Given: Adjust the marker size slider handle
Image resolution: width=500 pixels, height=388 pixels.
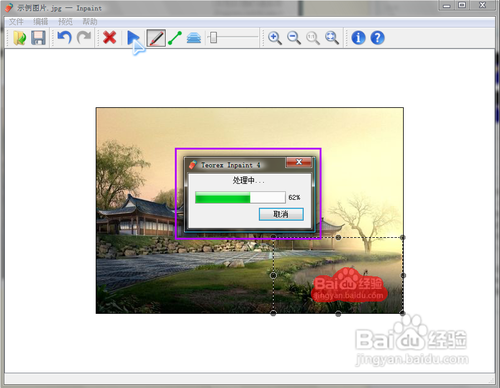Looking at the screenshot, I should 213,37.
